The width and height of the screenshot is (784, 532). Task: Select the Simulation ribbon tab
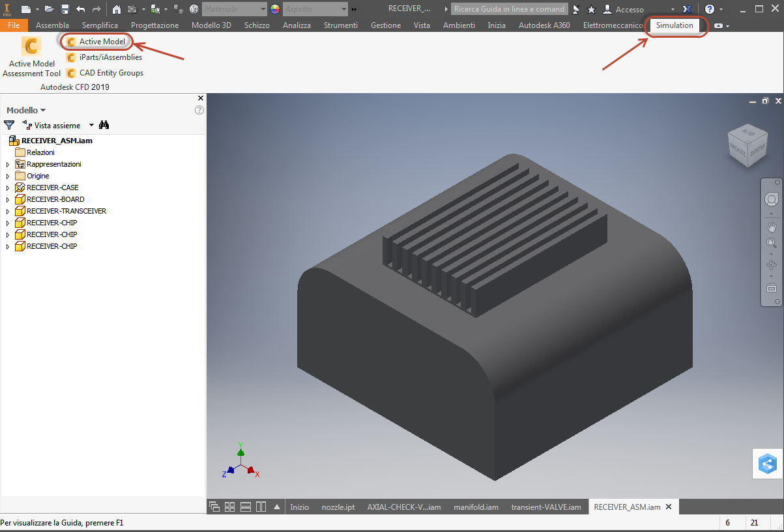click(675, 25)
